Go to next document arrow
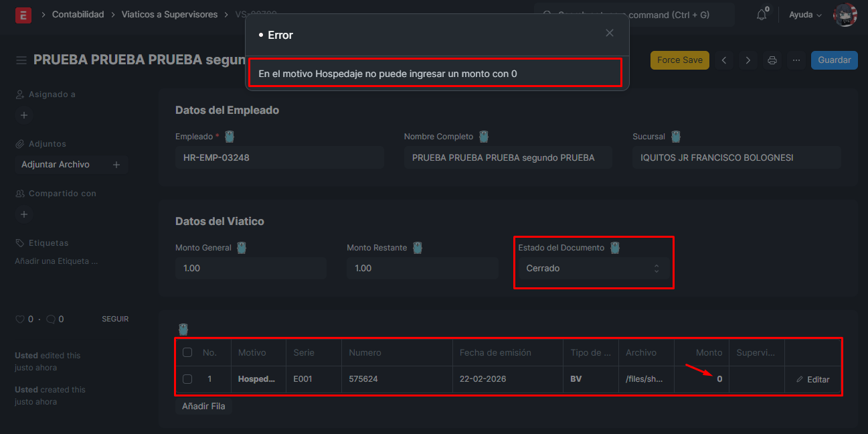Screen dimensions: 868x434 coord(748,60)
